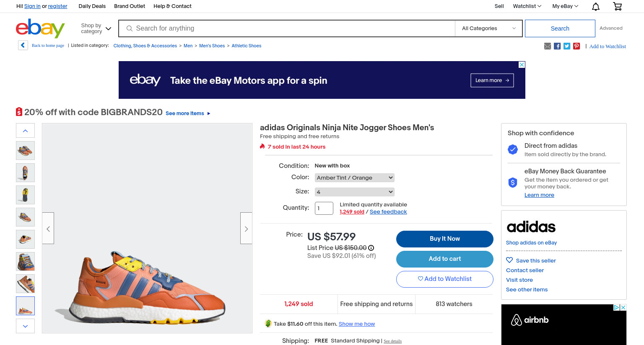
Task: Close the Airbnb ad
Action: coord(623,307)
